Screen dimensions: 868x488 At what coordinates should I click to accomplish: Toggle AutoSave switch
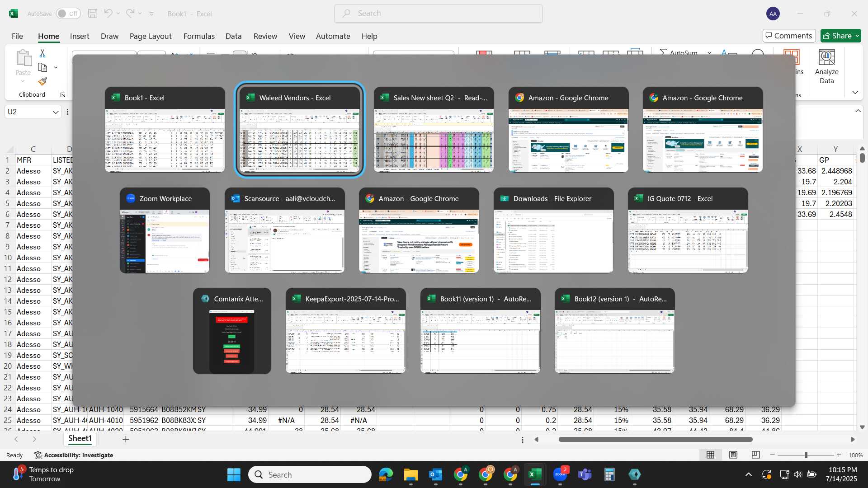(x=68, y=14)
